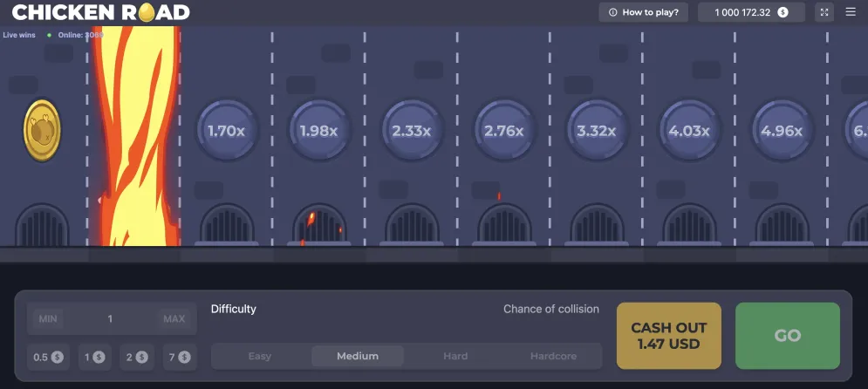
Task: Click the 1.98x multiplier manhole
Action: tap(319, 131)
